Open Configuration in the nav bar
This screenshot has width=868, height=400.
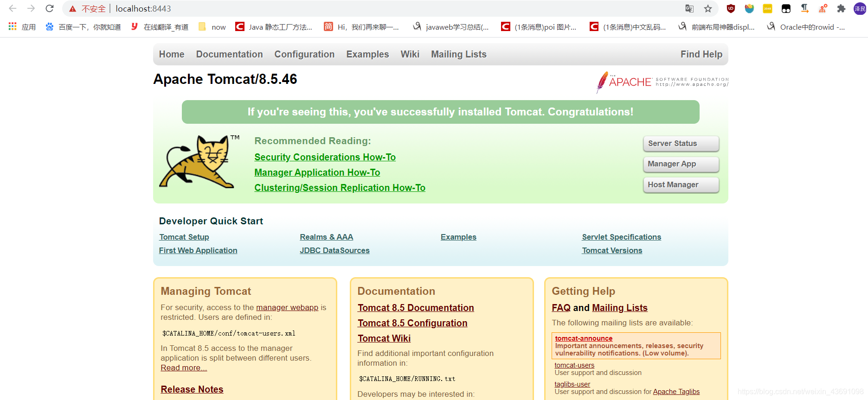point(304,54)
